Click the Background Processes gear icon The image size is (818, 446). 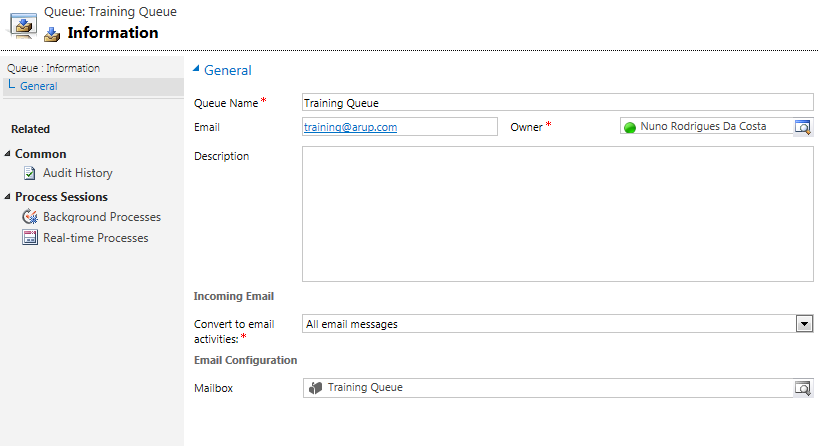30,216
